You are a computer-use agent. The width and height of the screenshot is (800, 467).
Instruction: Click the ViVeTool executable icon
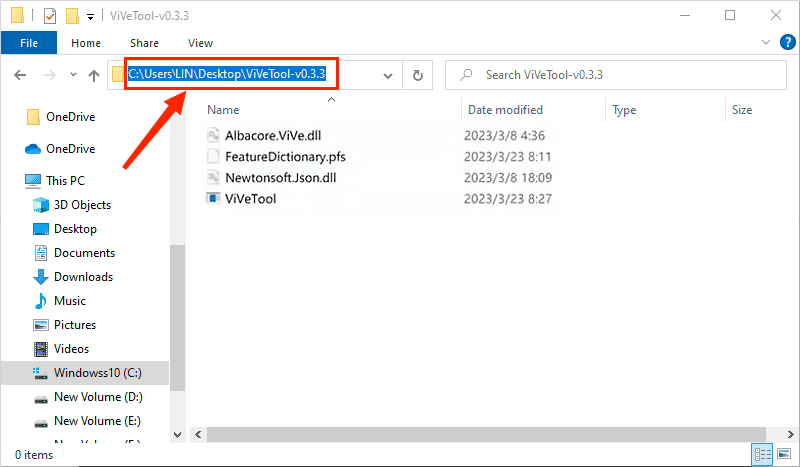[x=213, y=198]
